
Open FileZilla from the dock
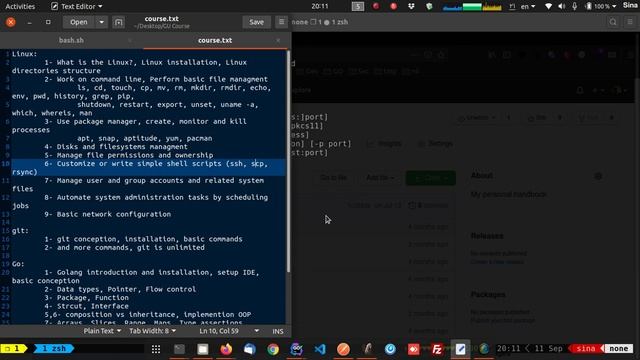coord(437,349)
